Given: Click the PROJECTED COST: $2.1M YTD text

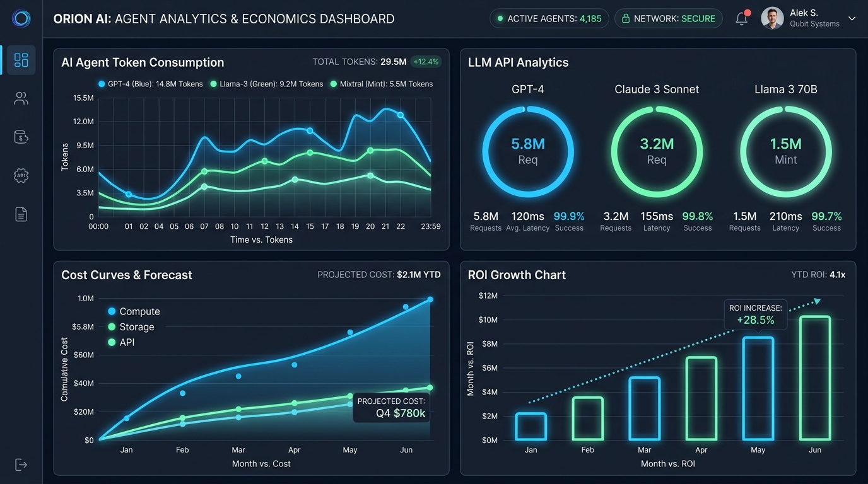Looking at the screenshot, I should click(379, 274).
